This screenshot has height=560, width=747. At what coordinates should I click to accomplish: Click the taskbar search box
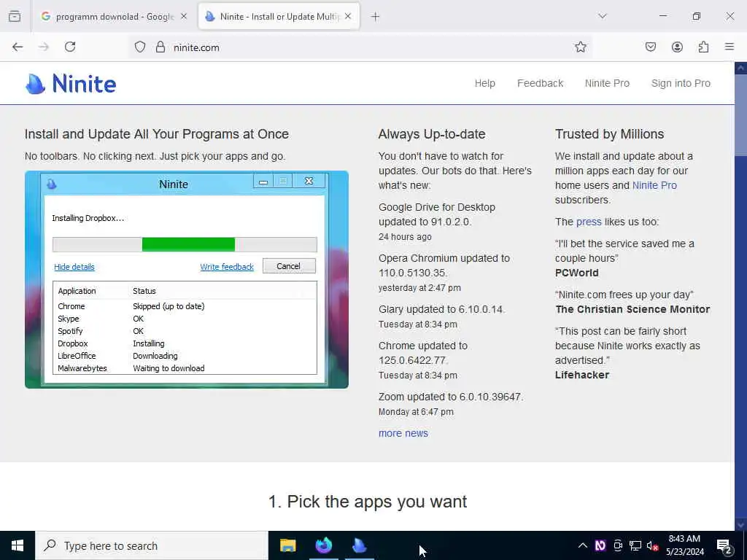[x=152, y=545]
